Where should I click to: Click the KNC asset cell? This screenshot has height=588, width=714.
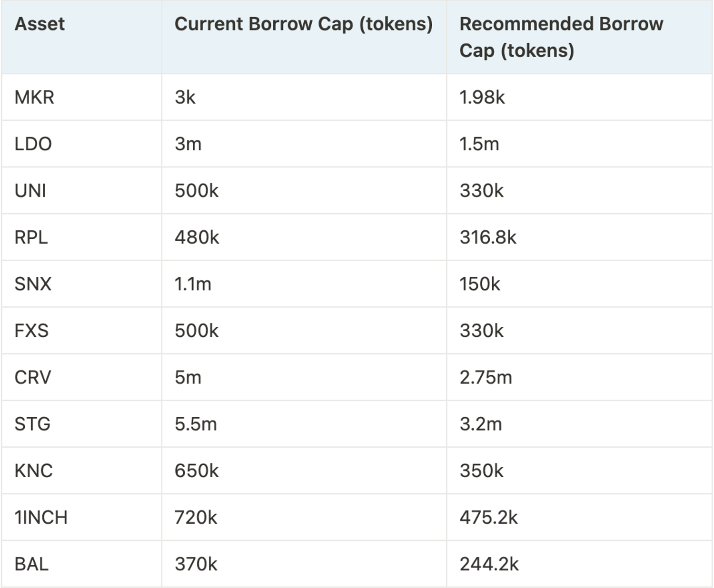coord(33,470)
